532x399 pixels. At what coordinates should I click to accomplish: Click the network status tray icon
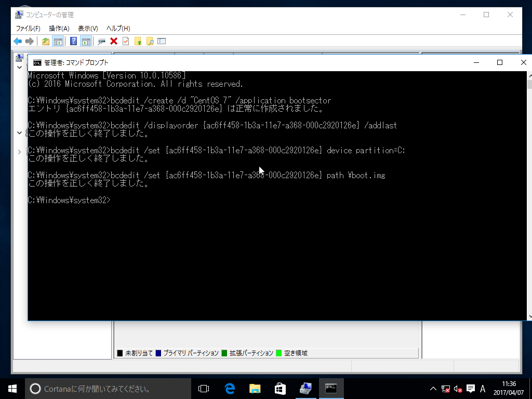tap(445, 389)
